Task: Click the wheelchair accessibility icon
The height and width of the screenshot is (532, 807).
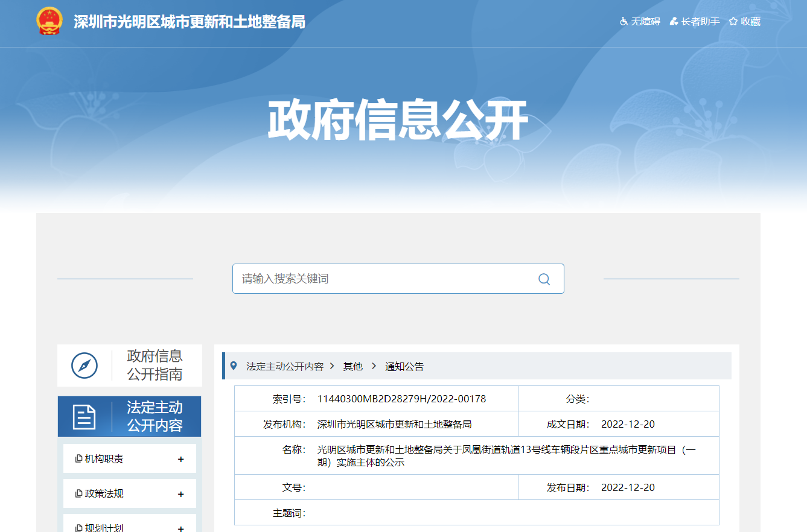Action: 624,22
